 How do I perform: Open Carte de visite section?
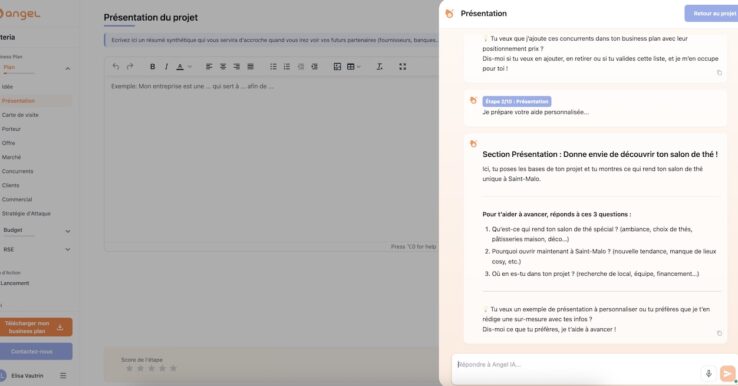(x=20, y=115)
